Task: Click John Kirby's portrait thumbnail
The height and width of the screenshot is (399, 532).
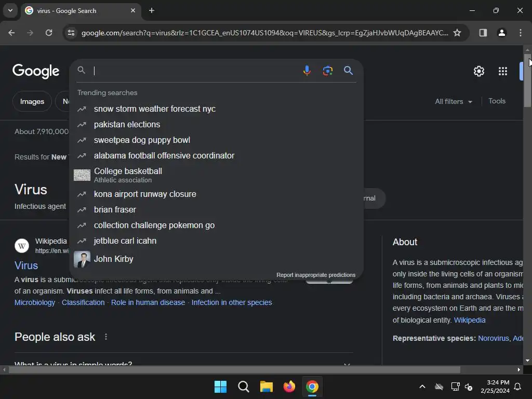Action: pos(82,259)
